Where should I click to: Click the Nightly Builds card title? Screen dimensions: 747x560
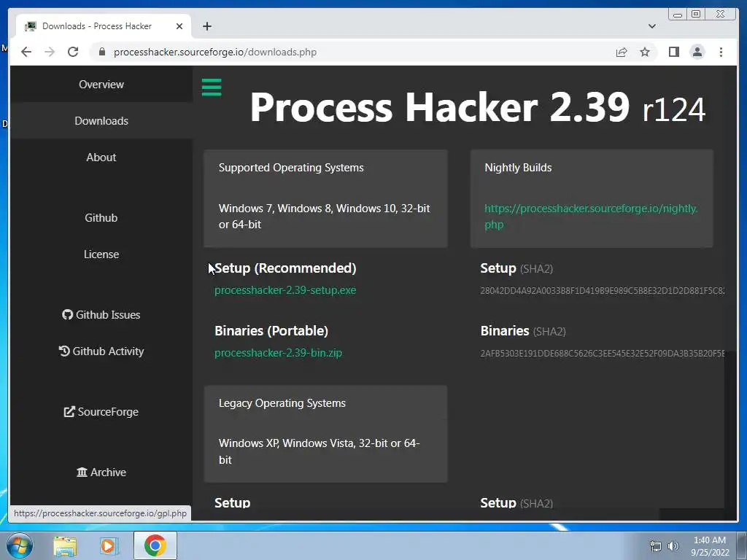point(518,168)
